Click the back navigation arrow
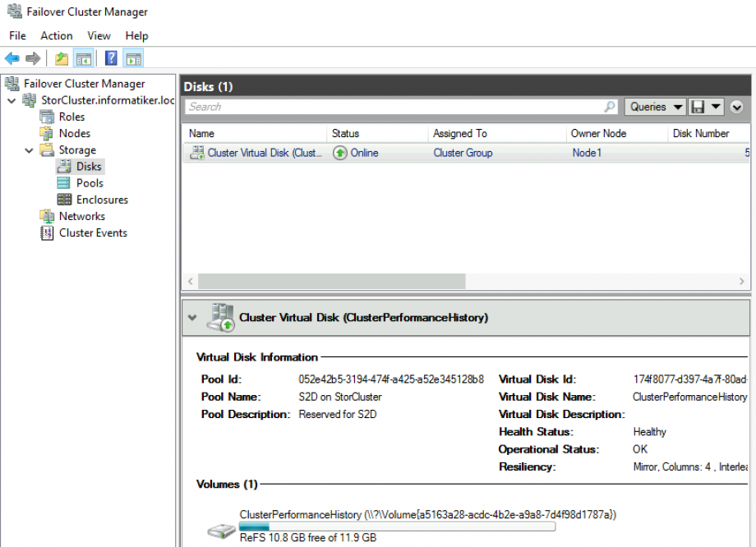 point(12,57)
